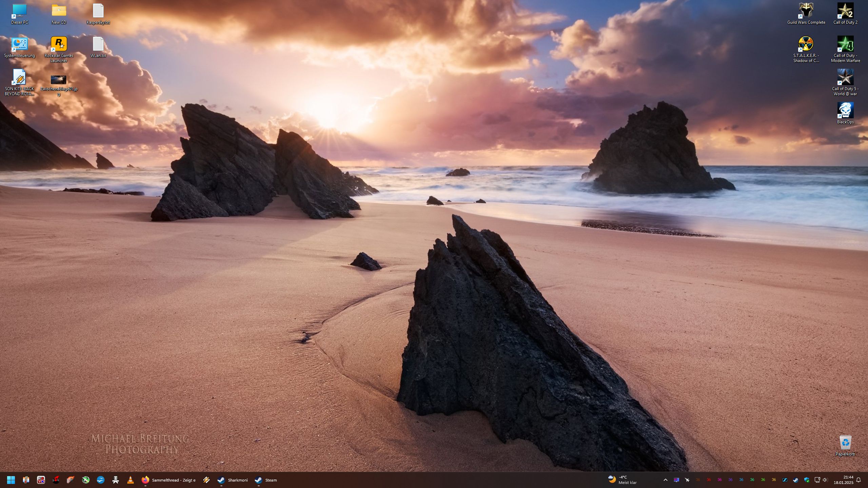
Task: Open the Papierkorb recycle bin
Action: click(x=845, y=443)
